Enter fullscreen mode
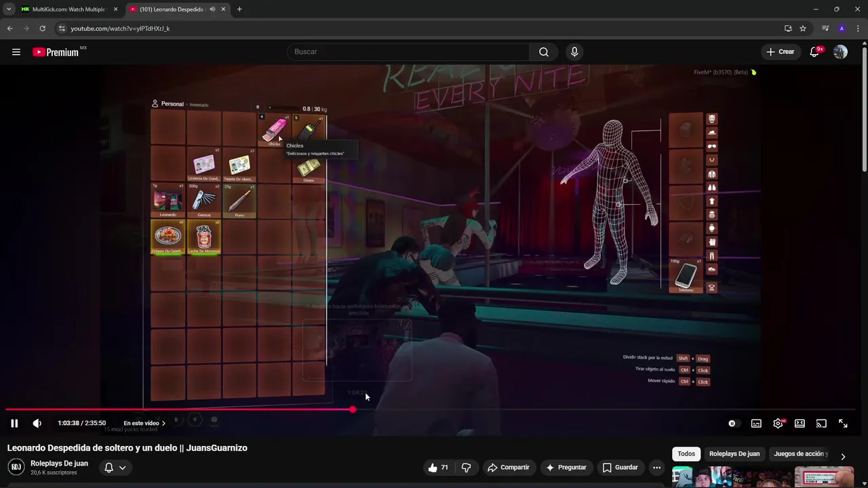 point(843,424)
